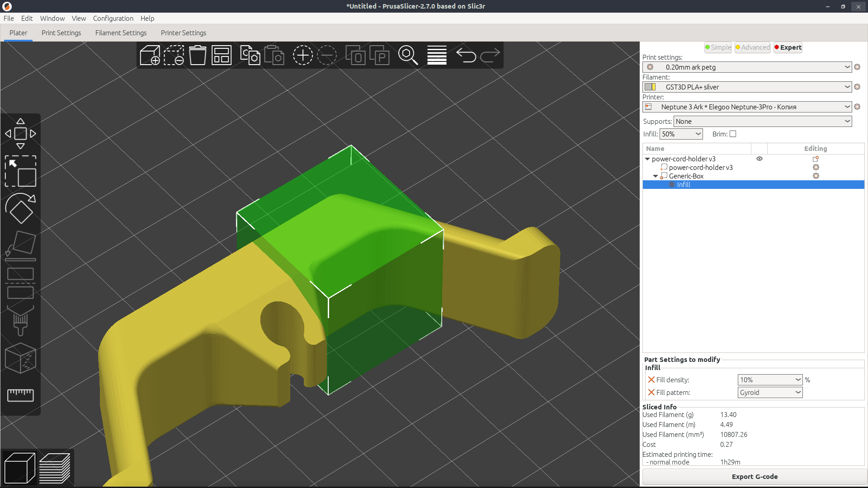The height and width of the screenshot is (488, 868).
Task: Open the Supports dropdown
Action: coord(763,121)
